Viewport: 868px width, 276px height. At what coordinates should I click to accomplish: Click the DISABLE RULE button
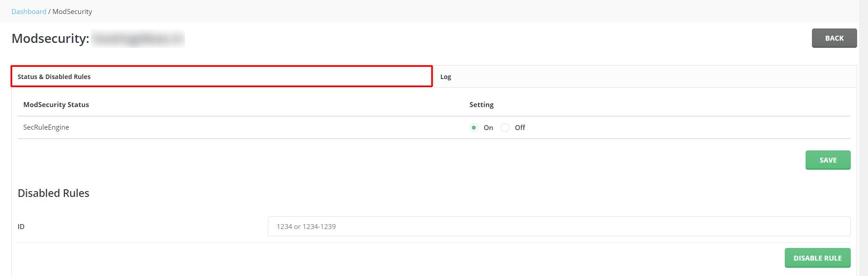click(817, 258)
